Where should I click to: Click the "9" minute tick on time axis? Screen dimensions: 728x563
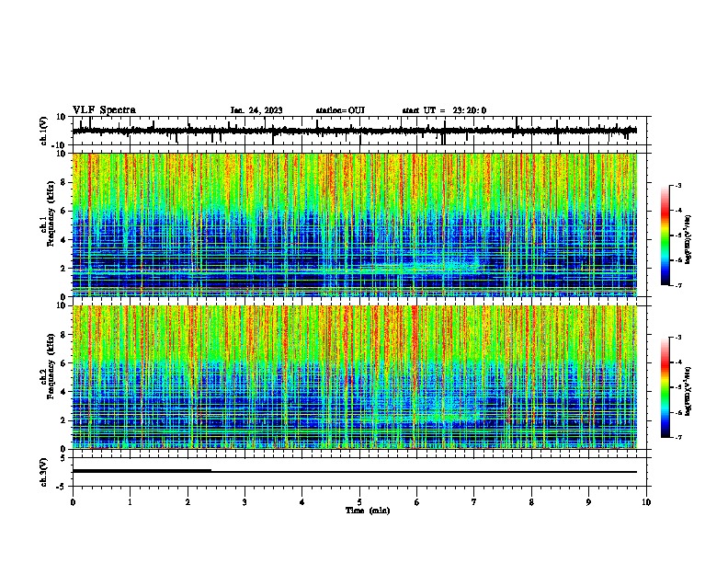tap(588, 502)
